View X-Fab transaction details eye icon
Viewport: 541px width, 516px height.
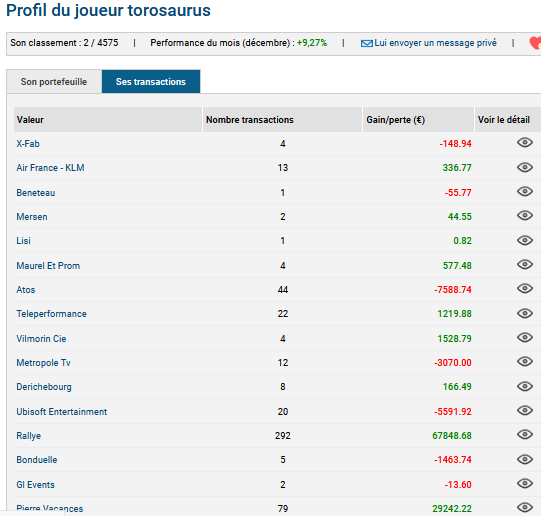pos(525,142)
